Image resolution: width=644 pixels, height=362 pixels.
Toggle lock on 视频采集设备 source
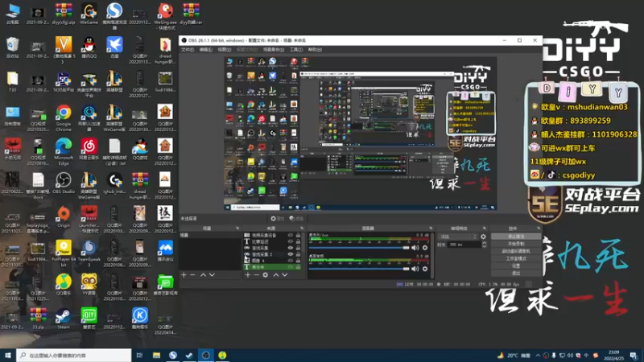pos(298,235)
